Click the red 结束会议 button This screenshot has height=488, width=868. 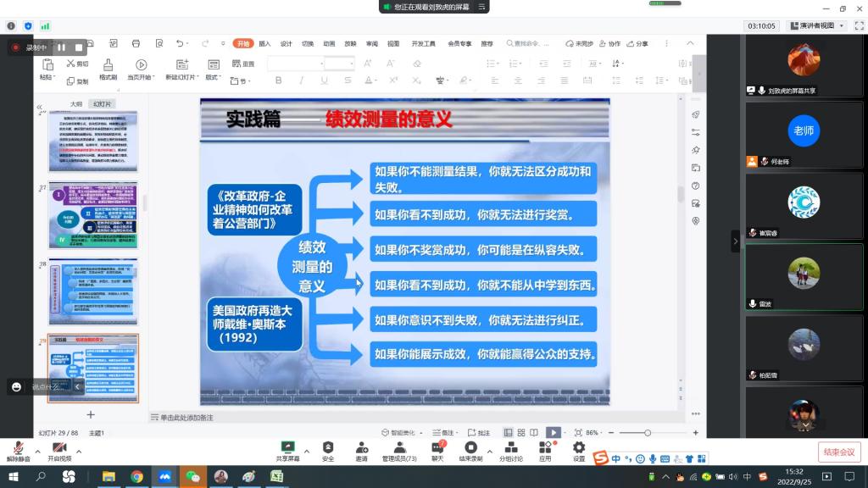pyautogui.click(x=839, y=452)
